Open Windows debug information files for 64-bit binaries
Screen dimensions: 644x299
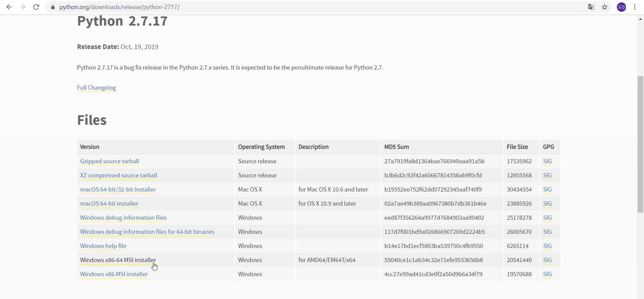coord(147,232)
